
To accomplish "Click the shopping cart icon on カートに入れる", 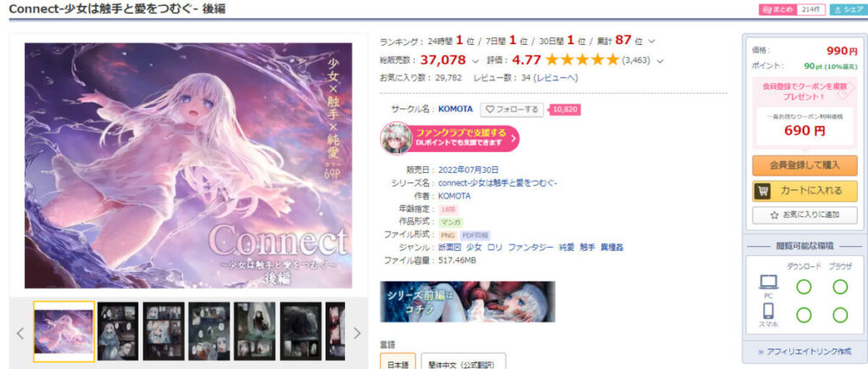I will coord(764,191).
